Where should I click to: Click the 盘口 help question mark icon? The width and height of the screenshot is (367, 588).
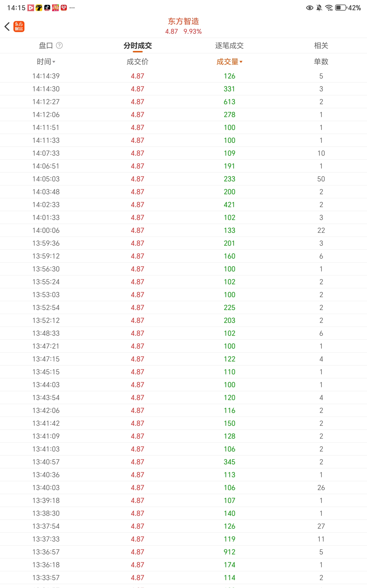click(59, 45)
